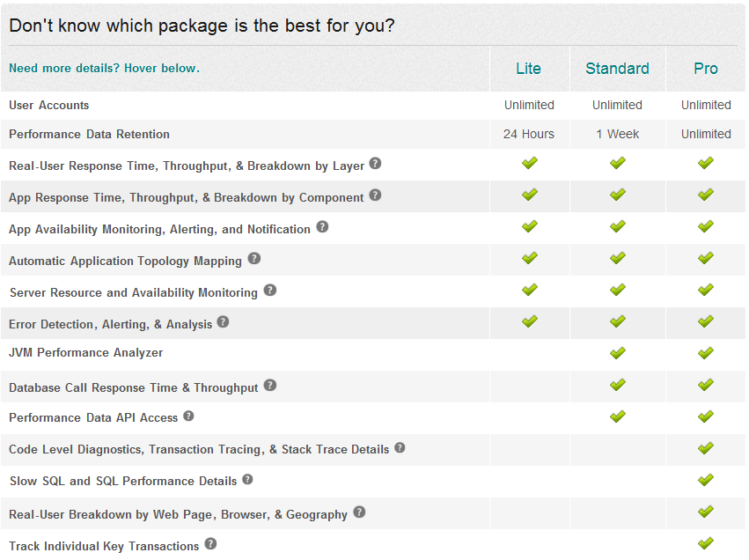
Task: Click Pro checkmark for Slow SQL row
Action: coord(706,480)
